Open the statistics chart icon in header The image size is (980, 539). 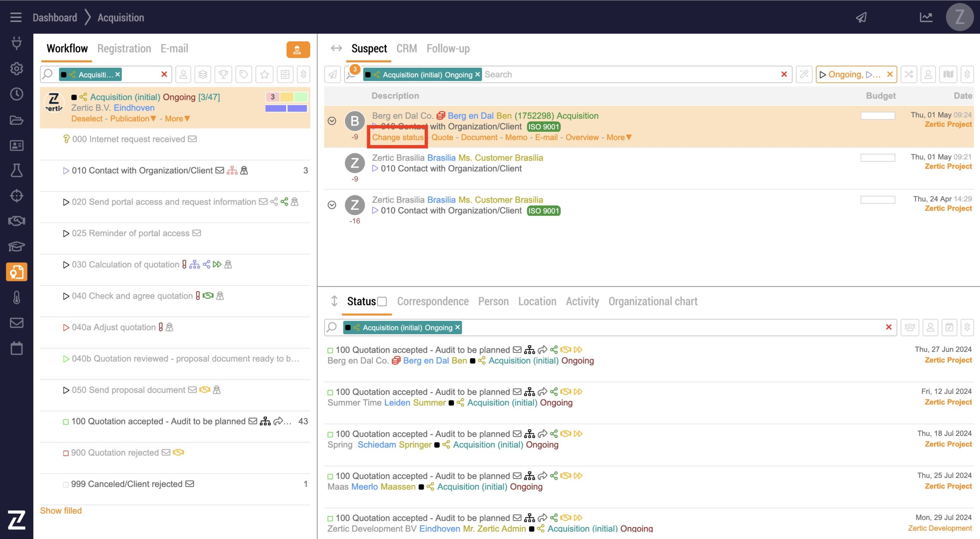[926, 18]
